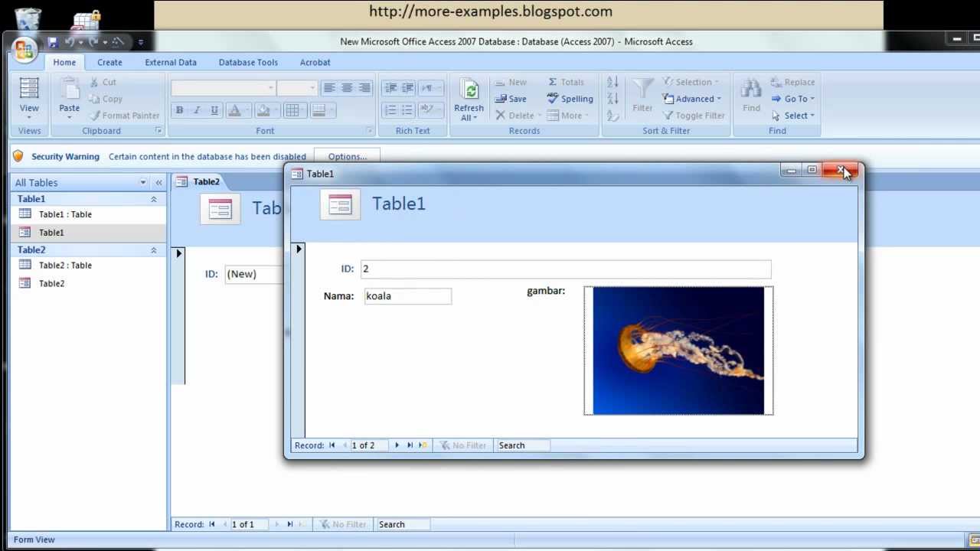Open the font name combo box
The width and height of the screenshot is (980, 551).
click(223, 88)
